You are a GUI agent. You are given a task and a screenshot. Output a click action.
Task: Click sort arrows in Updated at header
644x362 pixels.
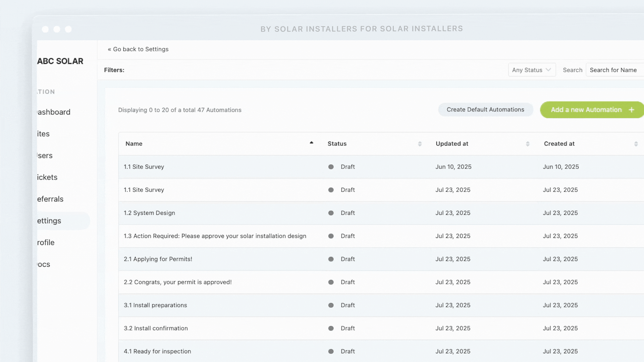pyautogui.click(x=528, y=144)
